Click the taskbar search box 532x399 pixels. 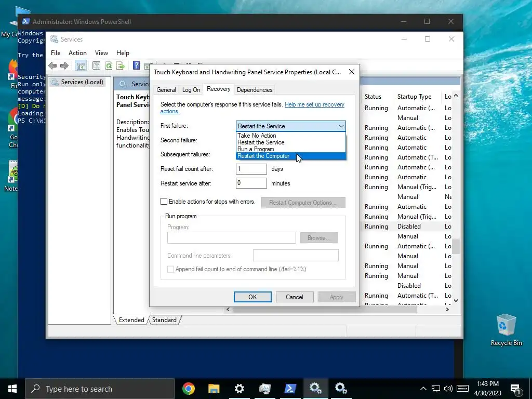100,389
